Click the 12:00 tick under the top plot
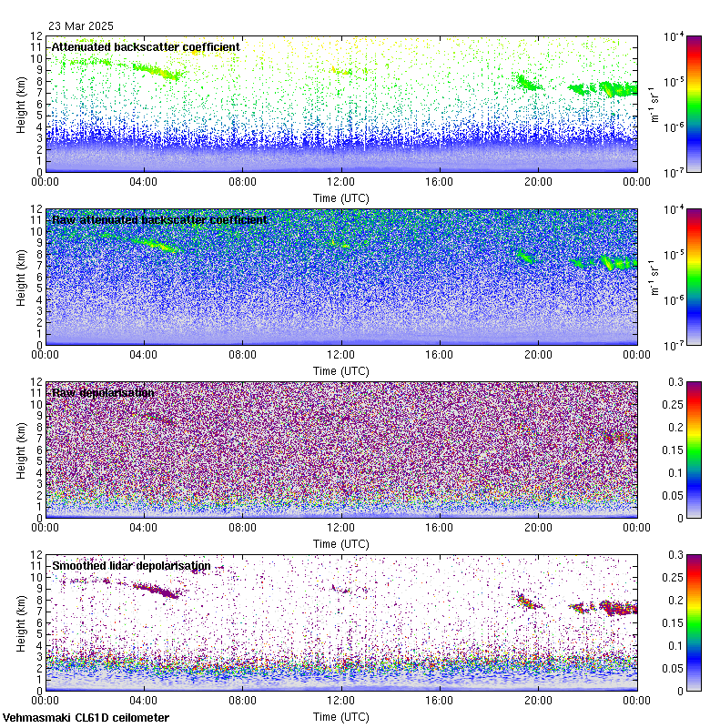The height and width of the screenshot is (728, 710). pos(341,182)
